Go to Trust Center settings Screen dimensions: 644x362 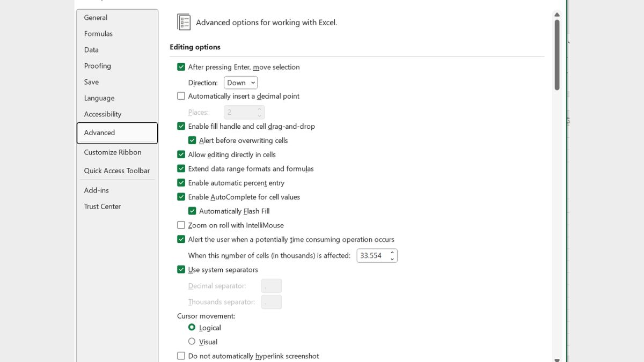click(103, 206)
